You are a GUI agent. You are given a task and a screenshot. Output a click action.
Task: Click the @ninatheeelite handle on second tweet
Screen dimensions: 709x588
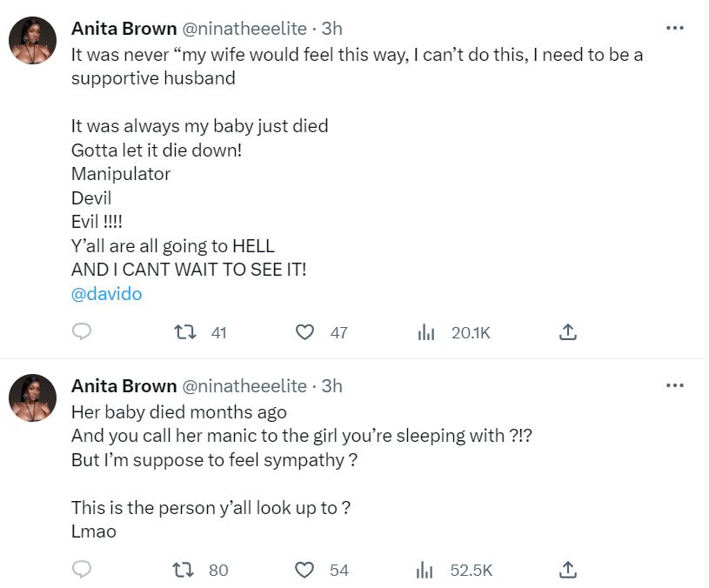click(243, 385)
